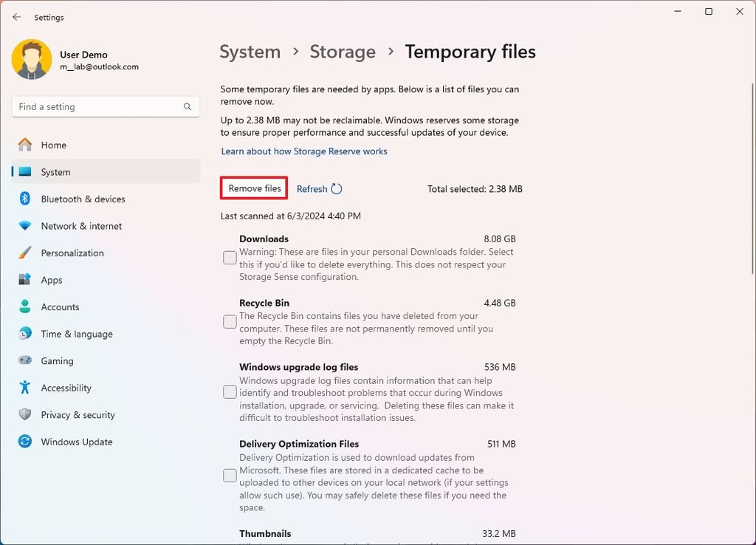Go to Windows Update
Image resolution: width=756 pixels, height=545 pixels.
coord(76,442)
